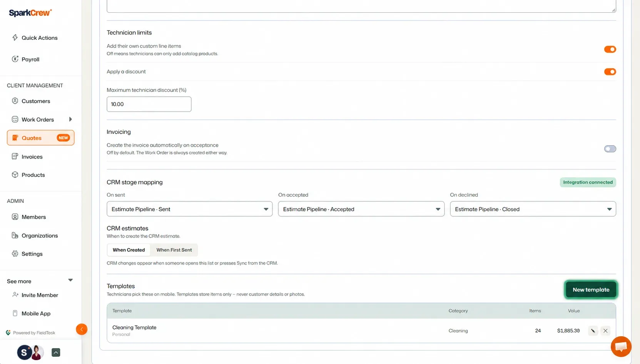The width and height of the screenshot is (640, 364).
Task: Switch to When First Sent
Action: click(174, 250)
